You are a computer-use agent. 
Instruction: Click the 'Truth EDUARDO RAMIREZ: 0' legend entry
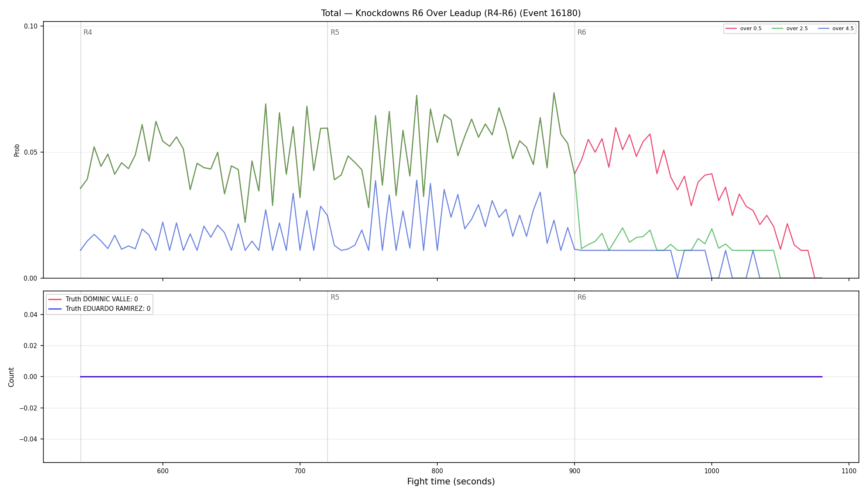tap(100, 309)
